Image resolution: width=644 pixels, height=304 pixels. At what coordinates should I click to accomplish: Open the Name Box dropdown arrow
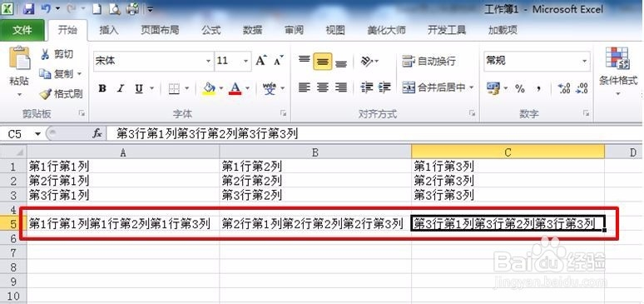click(37, 134)
